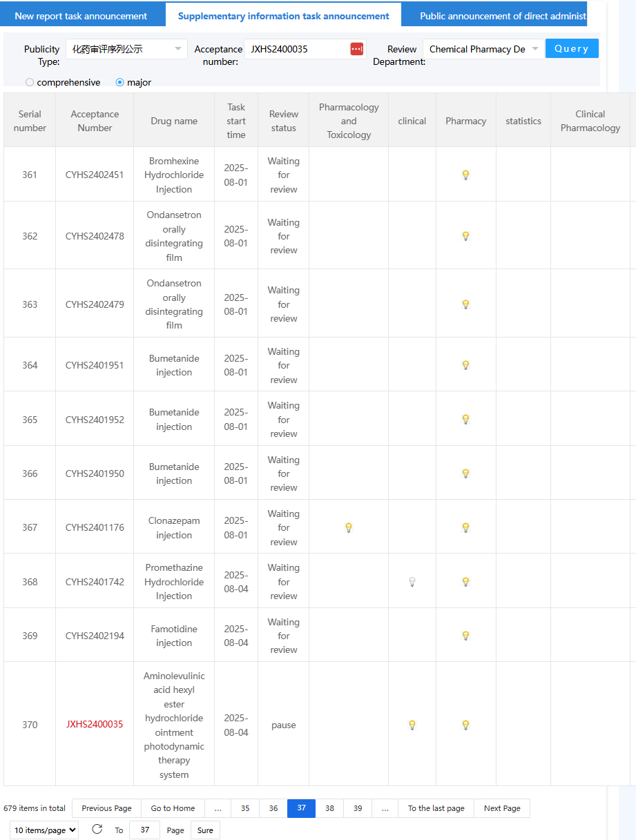Open the 10 items/page selector
The height and width of the screenshot is (840, 636).
(44, 830)
